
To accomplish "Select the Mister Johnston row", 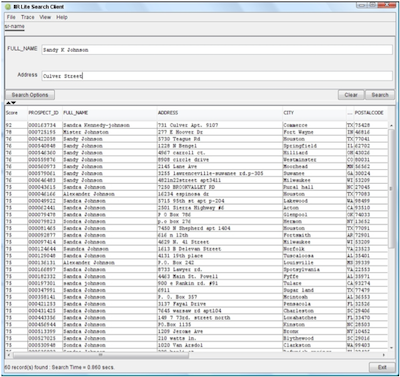I will [197, 132].
